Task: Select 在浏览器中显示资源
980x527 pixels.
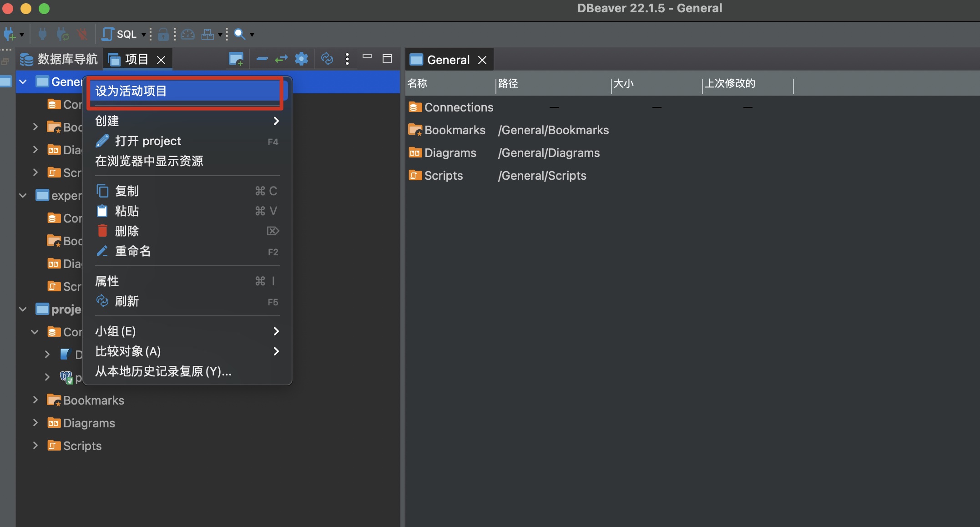Action: [x=187, y=161]
